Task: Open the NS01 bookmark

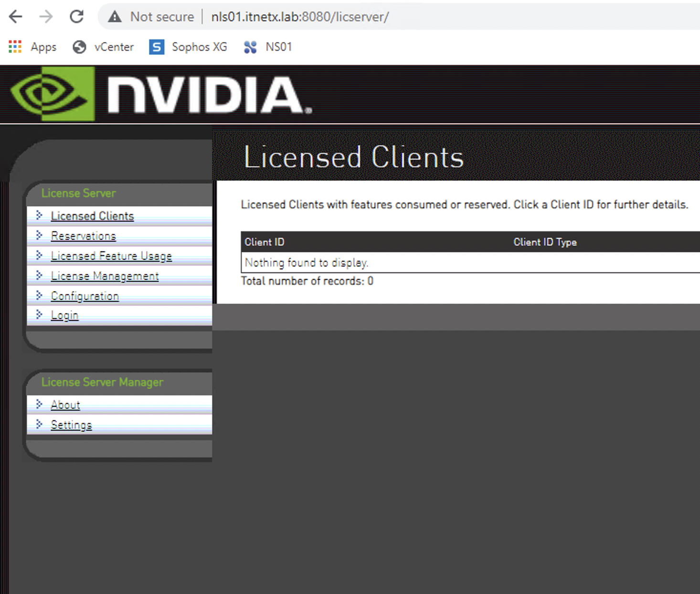Action: point(268,47)
